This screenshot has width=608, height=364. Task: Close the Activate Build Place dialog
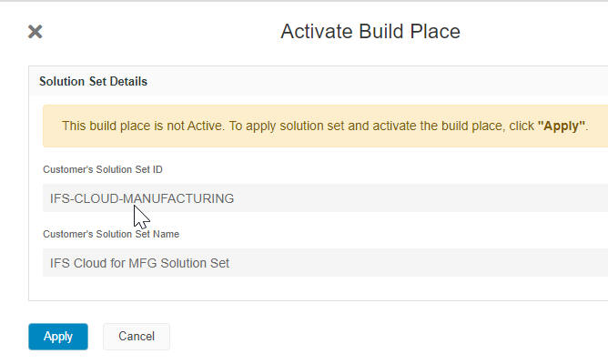coord(35,32)
